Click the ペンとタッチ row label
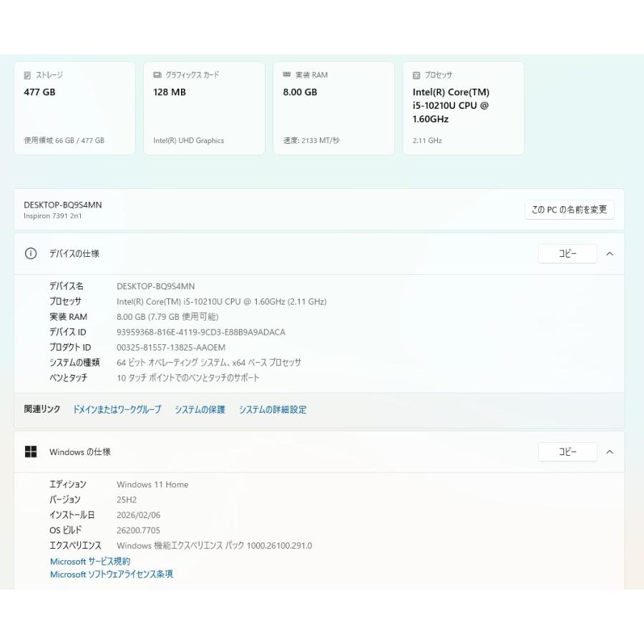The image size is (644, 644). (x=69, y=378)
